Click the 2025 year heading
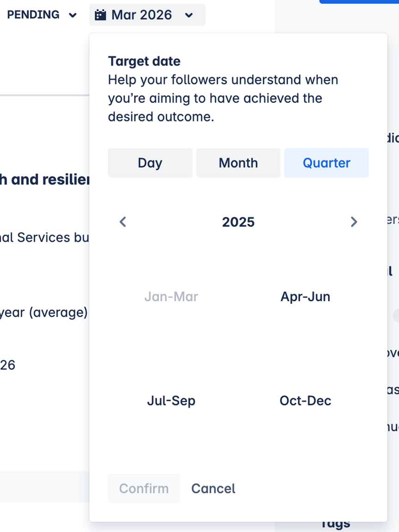 pos(238,222)
